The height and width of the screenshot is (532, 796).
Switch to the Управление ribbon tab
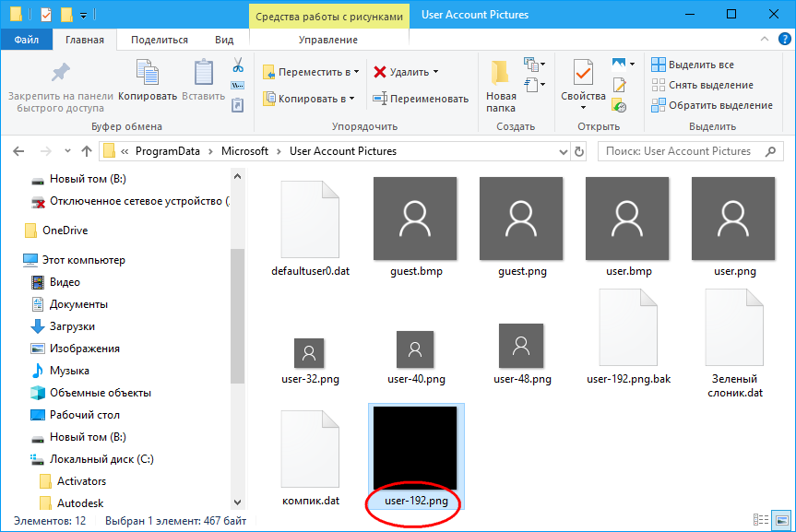pyautogui.click(x=328, y=40)
